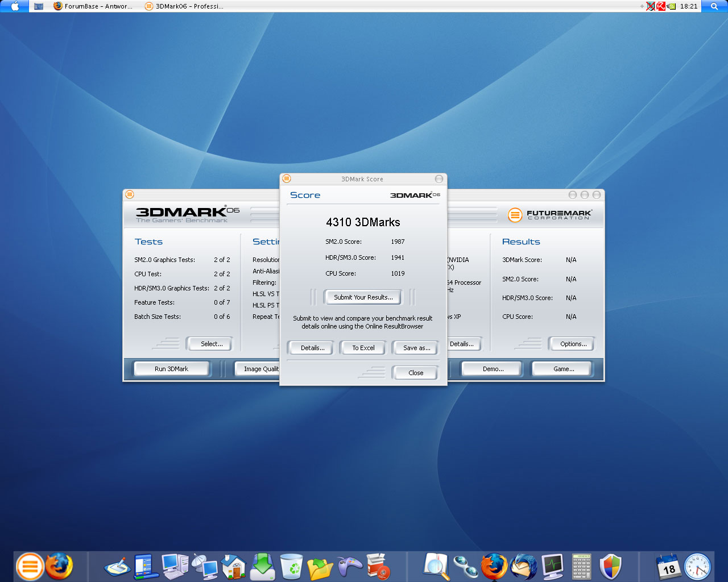Click the NVIDIA tray icon
728x582 pixels.
671,6
